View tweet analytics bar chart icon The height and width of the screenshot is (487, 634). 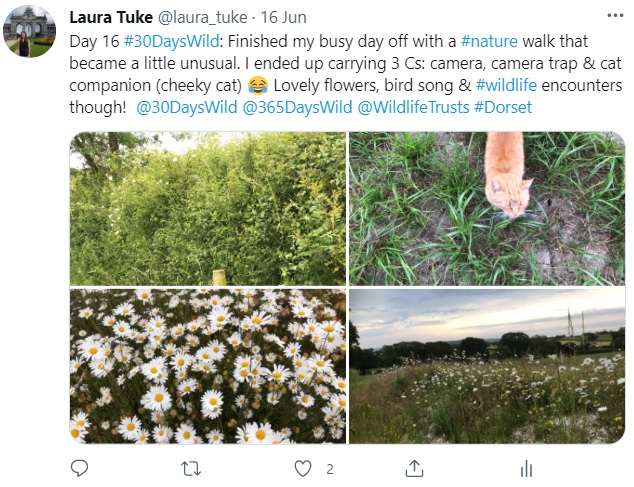526,468
